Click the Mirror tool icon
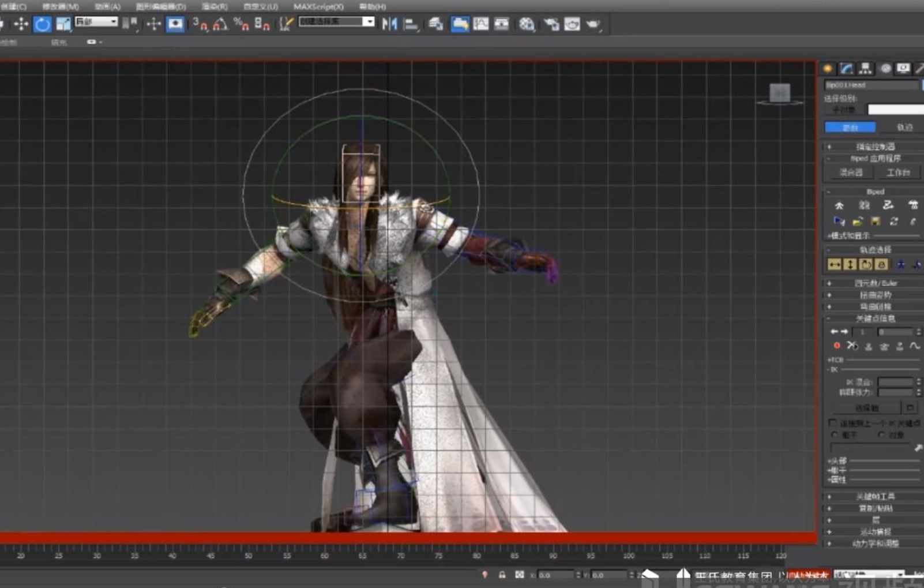This screenshot has height=588, width=924. point(389,24)
